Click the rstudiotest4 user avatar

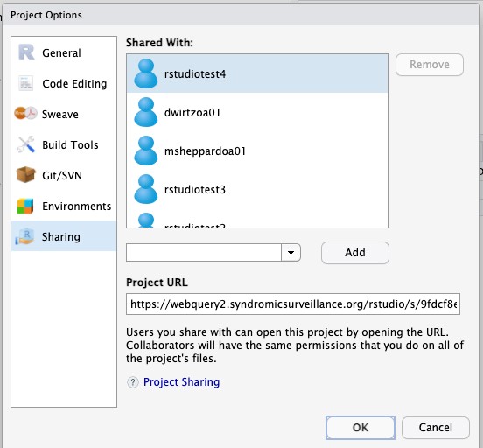pyautogui.click(x=146, y=73)
